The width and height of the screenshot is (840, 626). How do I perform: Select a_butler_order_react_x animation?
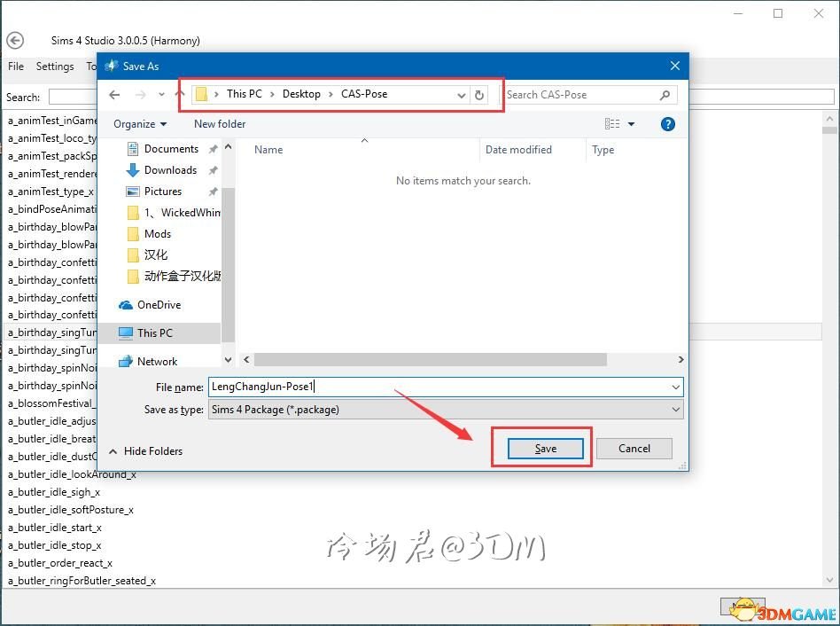coord(60,563)
